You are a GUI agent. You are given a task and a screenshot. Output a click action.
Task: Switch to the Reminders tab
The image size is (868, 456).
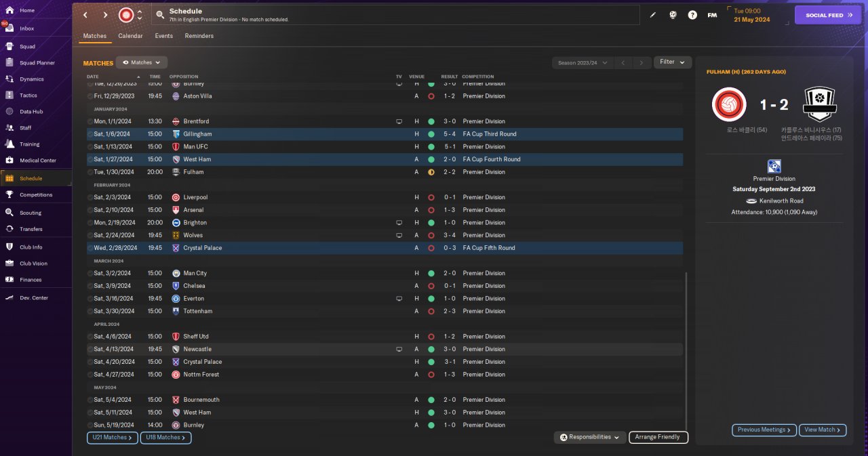click(199, 36)
